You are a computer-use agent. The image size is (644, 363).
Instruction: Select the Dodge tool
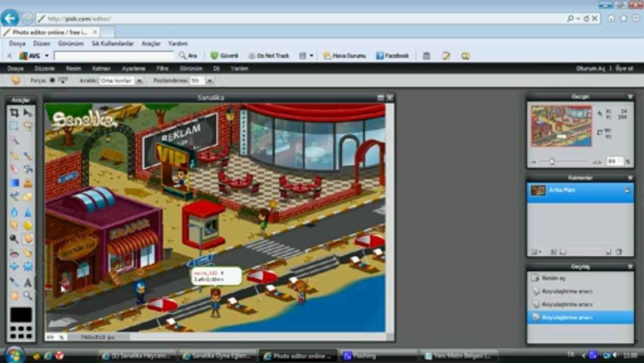(15, 239)
